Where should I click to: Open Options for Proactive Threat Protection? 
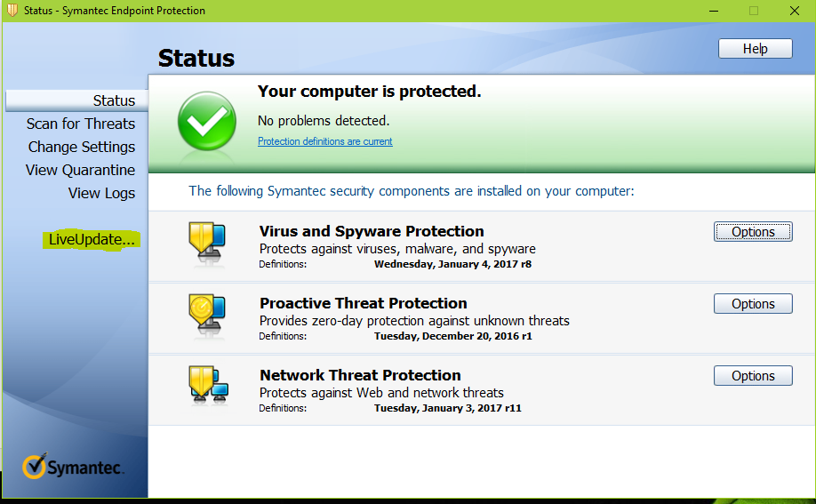coord(753,303)
